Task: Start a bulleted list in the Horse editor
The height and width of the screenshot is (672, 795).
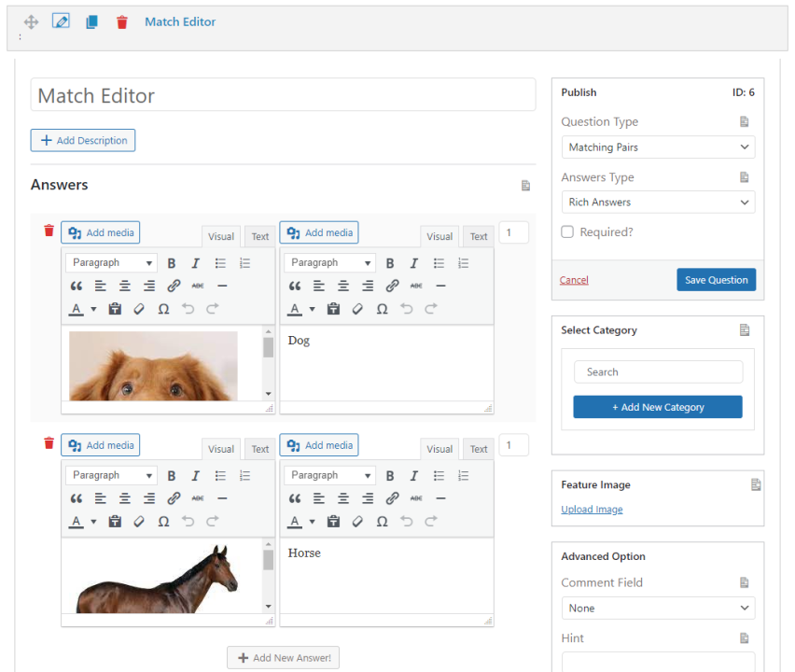Action: [438, 475]
